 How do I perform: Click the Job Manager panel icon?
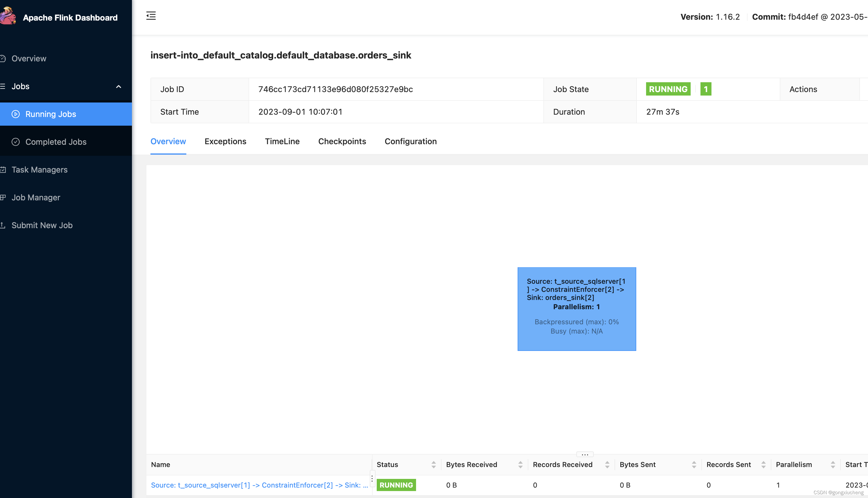click(x=3, y=197)
